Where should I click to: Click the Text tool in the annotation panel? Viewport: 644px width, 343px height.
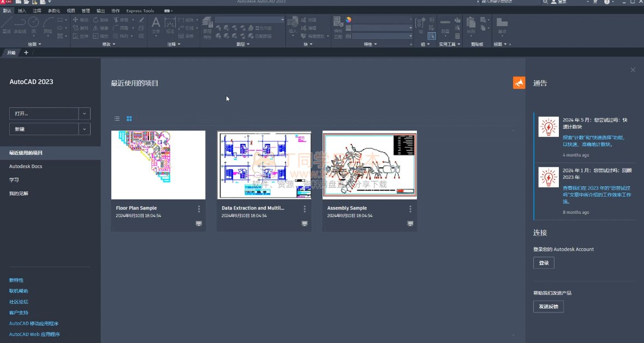pyautogui.click(x=156, y=25)
